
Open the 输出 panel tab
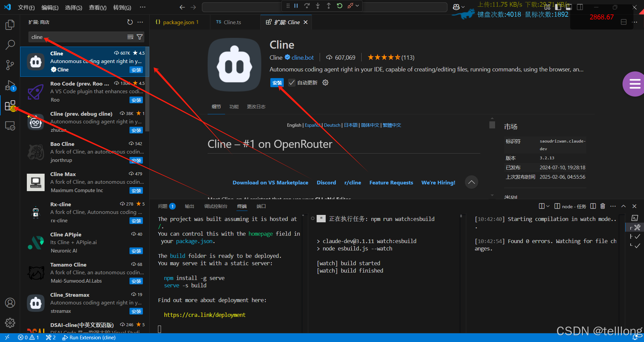point(190,206)
